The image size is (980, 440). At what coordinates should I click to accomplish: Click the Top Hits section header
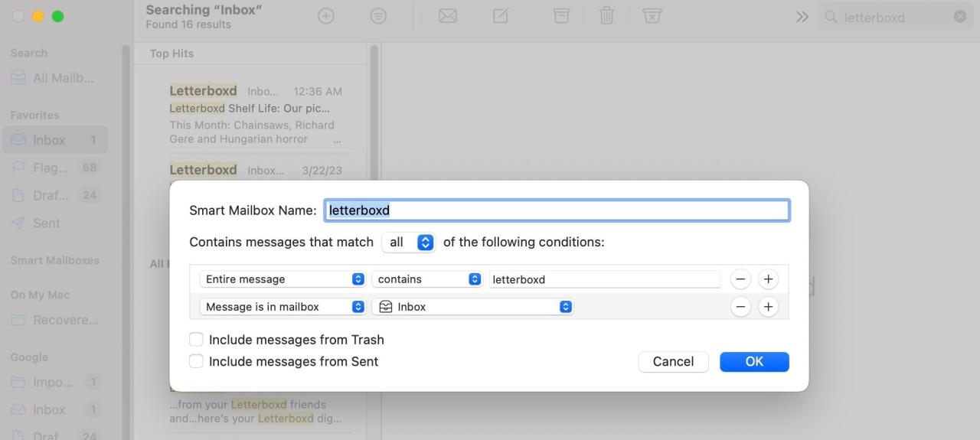(x=172, y=54)
